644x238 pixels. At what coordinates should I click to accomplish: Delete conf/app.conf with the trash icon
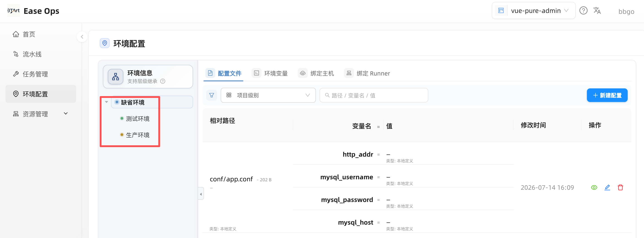coord(620,187)
